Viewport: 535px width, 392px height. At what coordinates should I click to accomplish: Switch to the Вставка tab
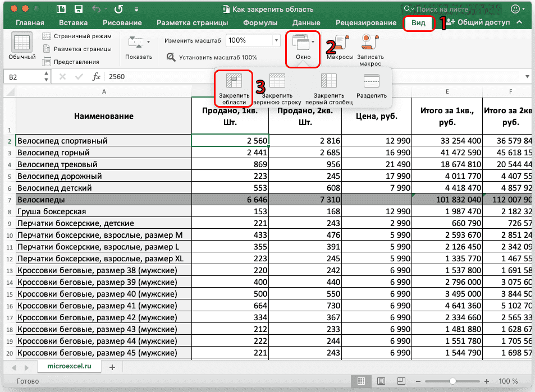73,23
